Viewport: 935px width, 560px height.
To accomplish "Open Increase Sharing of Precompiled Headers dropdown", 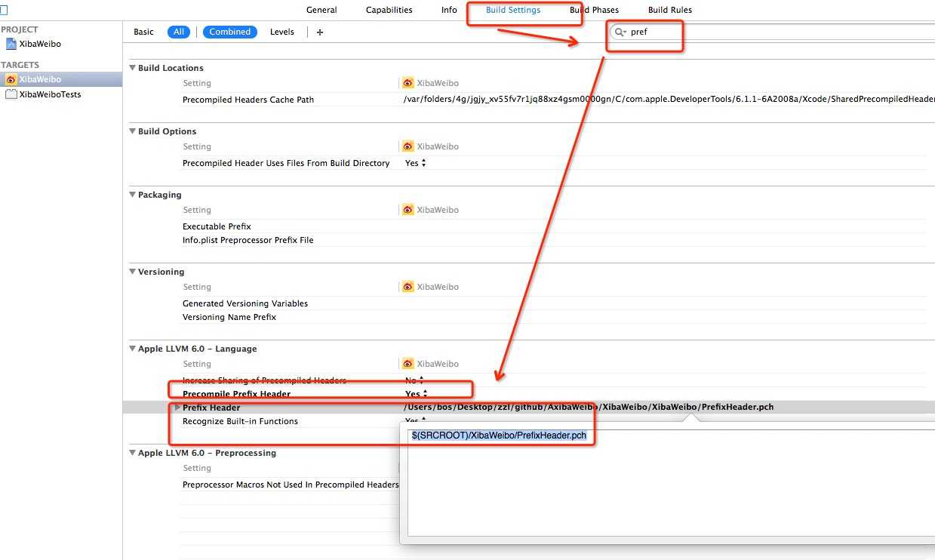I will point(415,380).
